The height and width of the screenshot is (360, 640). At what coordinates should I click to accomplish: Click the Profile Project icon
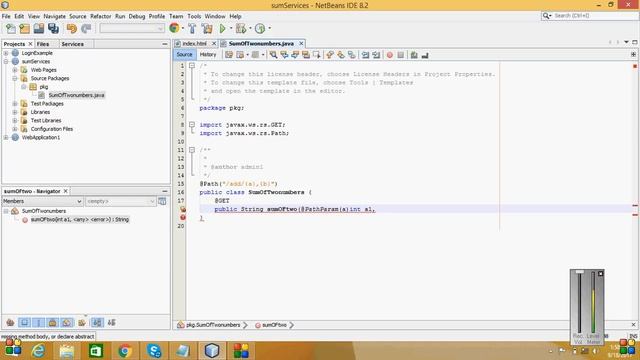(260, 28)
